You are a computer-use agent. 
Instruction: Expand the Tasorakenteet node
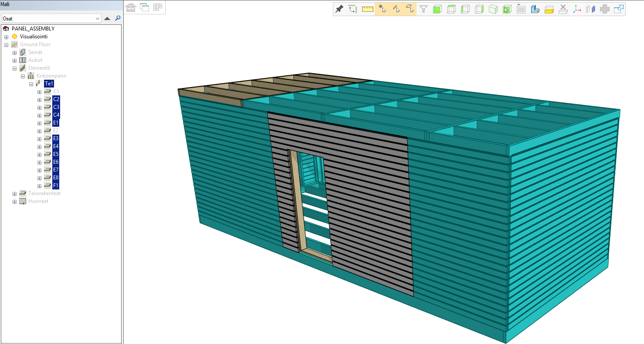(14, 193)
